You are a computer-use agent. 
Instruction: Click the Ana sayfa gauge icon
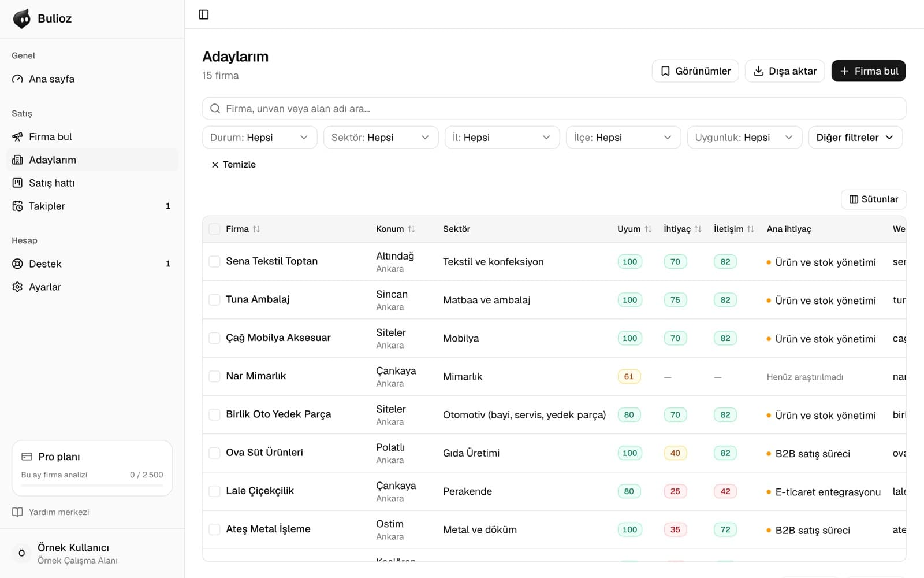(18, 79)
